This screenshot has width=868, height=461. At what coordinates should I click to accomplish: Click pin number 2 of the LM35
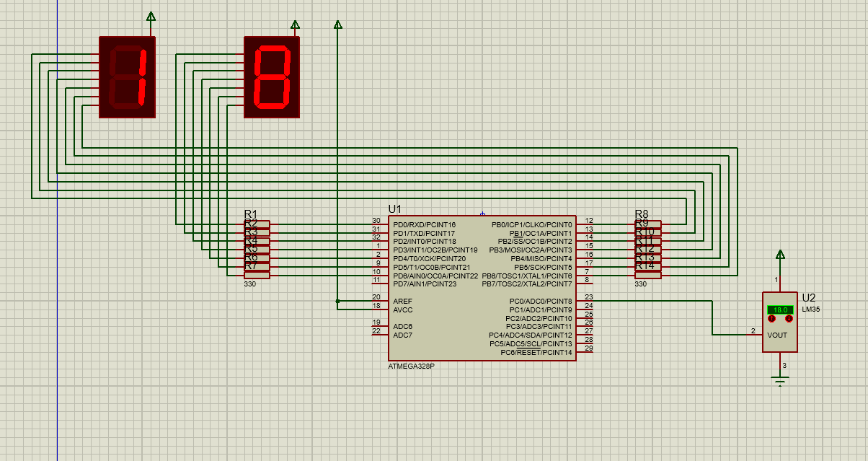click(753, 330)
